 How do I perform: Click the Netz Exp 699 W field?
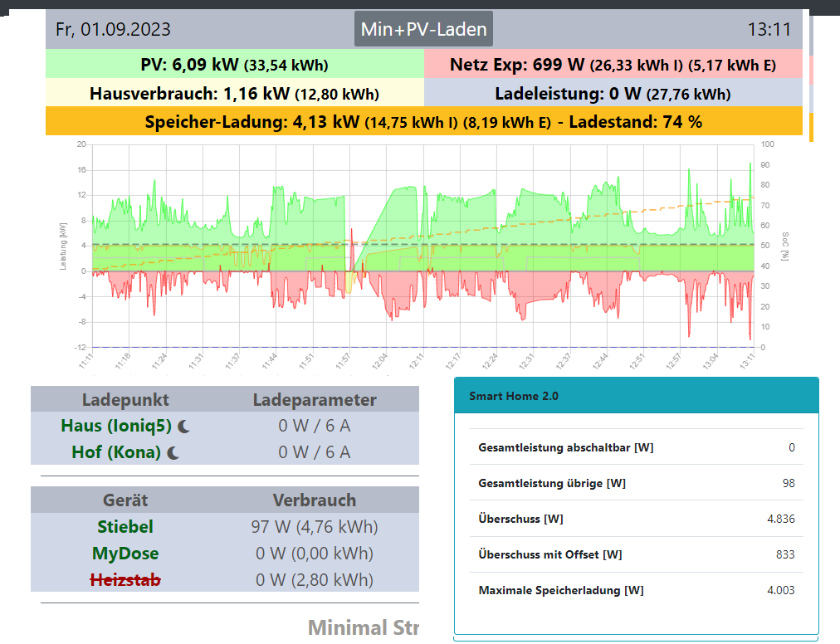click(x=613, y=65)
